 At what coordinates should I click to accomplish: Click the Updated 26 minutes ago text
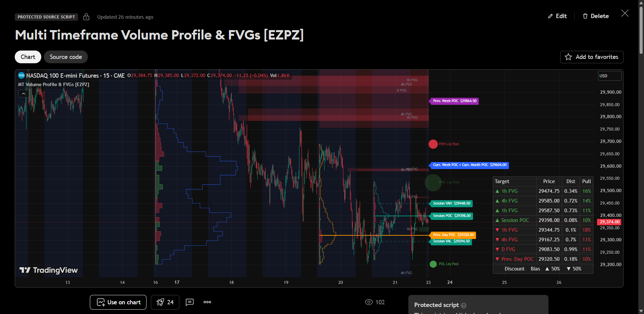(x=125, y=17)
